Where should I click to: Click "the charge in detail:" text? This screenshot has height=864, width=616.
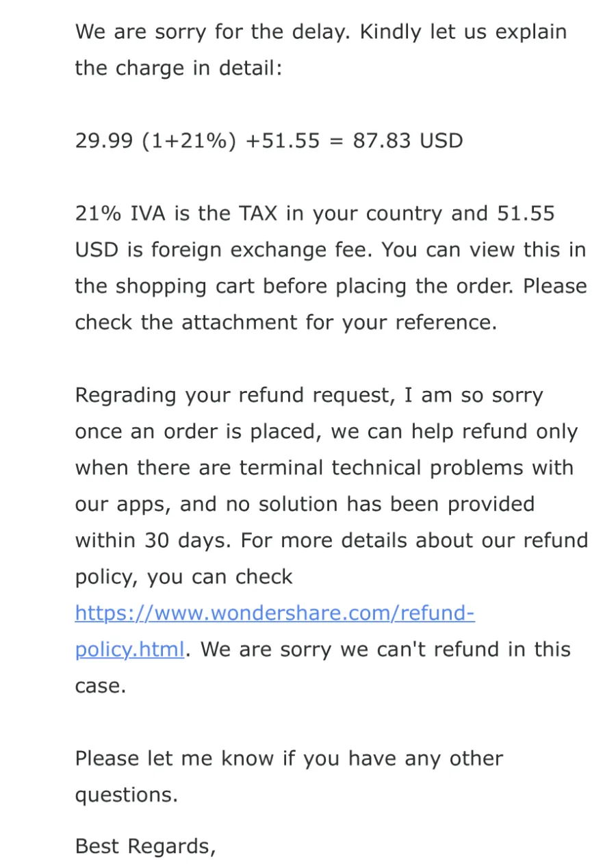pyautogui.click(x=178, y=68)
